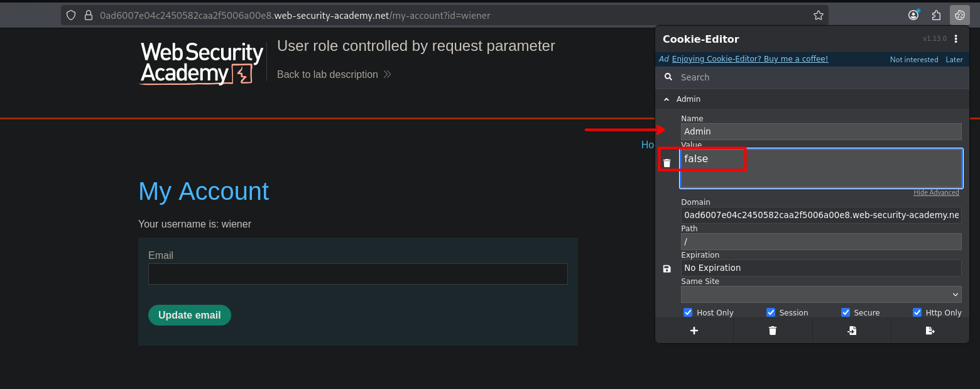980x389 pixels.
Task: Click the import cookies icon
Action: pos(851,331)
